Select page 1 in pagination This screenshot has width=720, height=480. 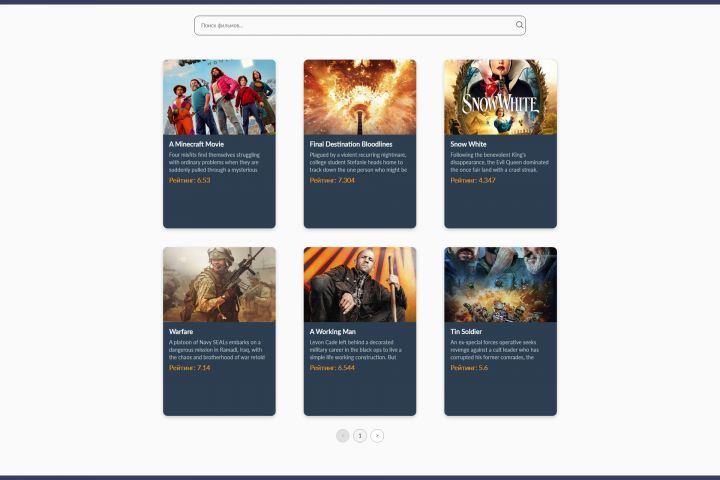pos(360,435)
